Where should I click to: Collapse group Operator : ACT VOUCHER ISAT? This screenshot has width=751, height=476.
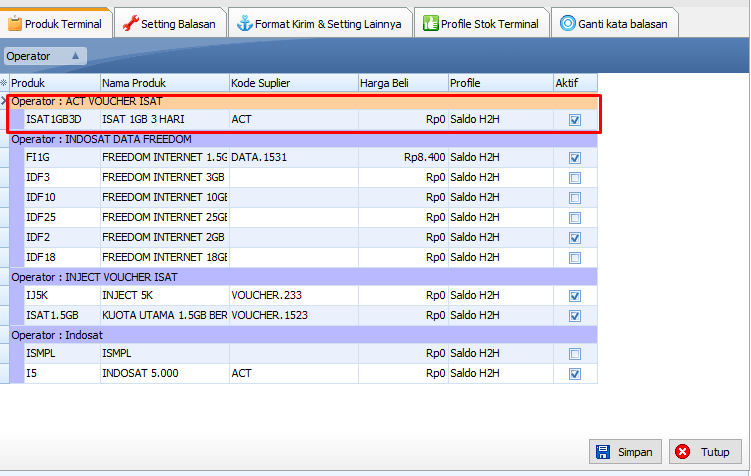(x=304, y=102)
